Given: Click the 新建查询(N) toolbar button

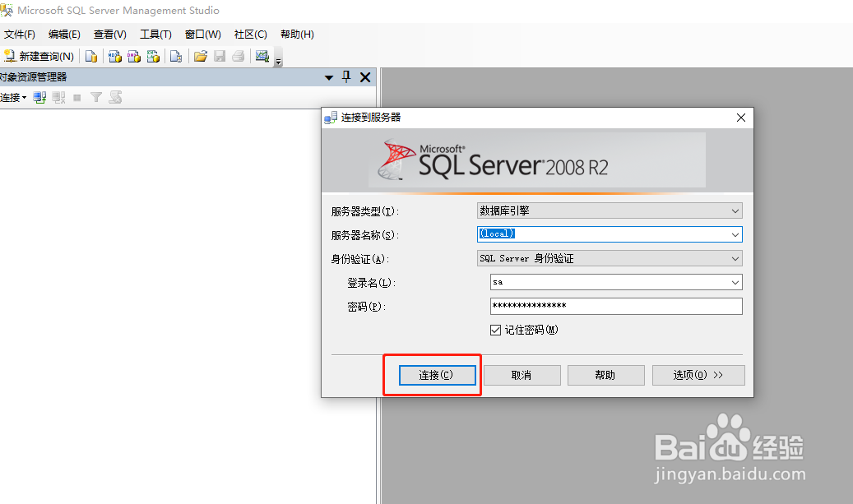Looking at the screenshot, I should coord(39,56).
